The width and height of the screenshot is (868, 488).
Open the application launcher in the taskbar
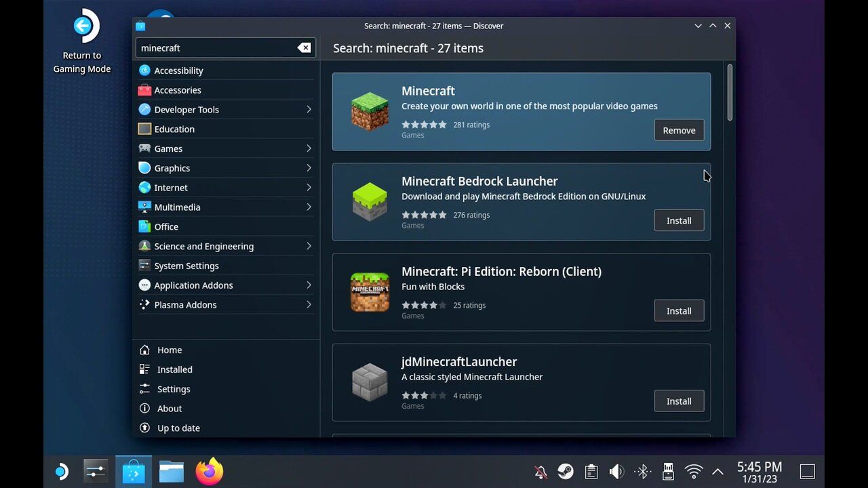[61, 471]
